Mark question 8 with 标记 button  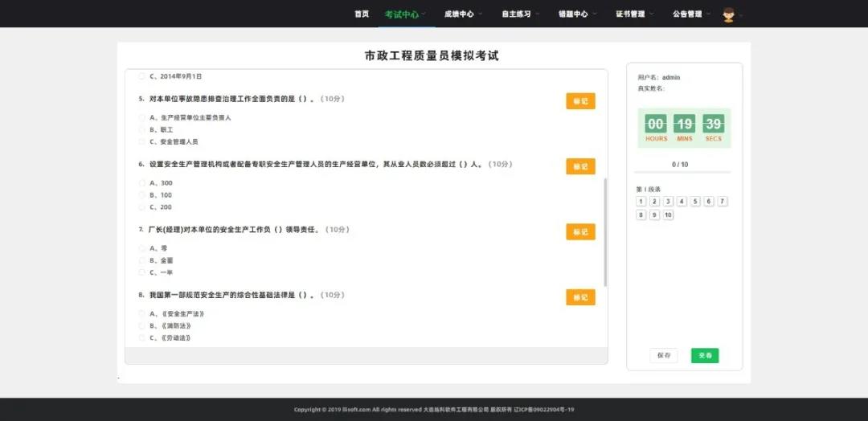pos(580,297)
